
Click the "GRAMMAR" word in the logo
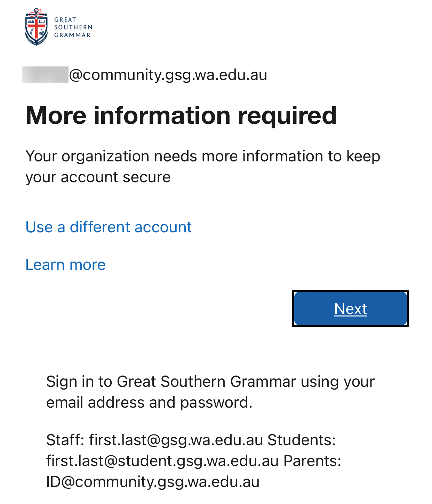coord(72,35)
